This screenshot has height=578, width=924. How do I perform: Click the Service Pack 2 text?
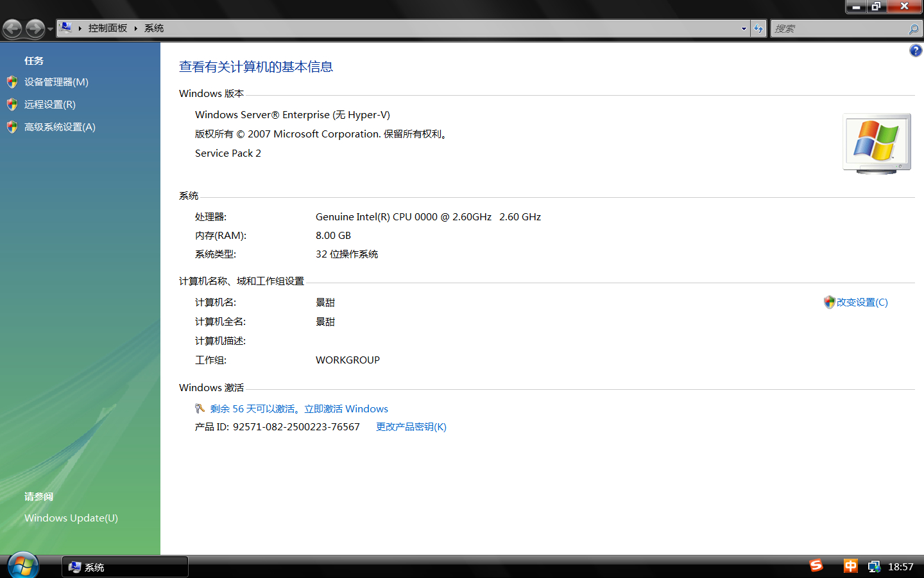click(228, 153)
